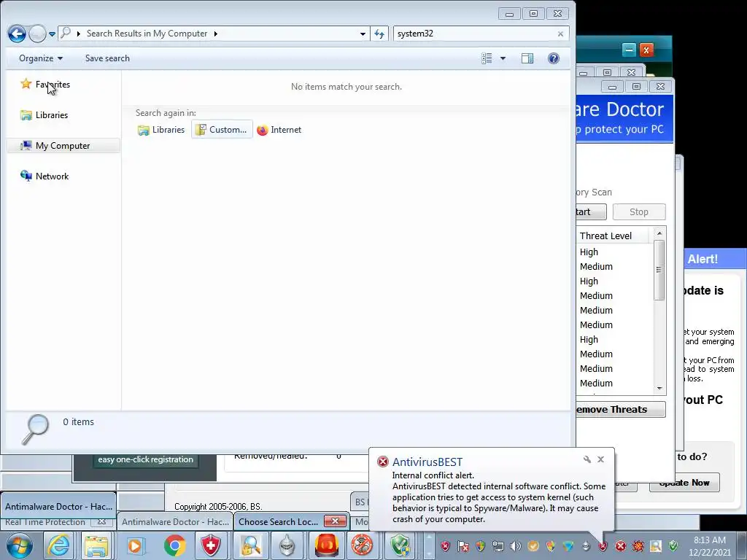Screen dimensions: 747x560
Task: Search again on the Internet
Action: (279, 130)
